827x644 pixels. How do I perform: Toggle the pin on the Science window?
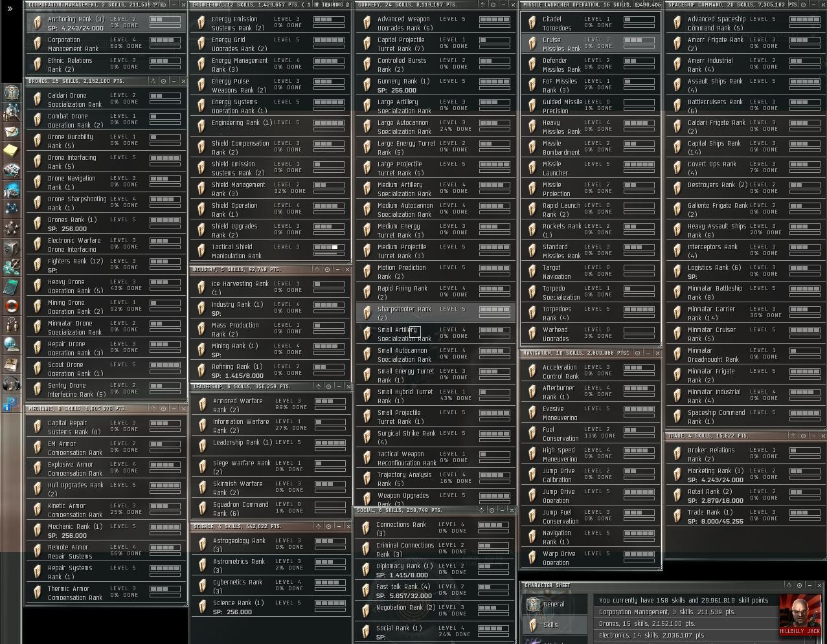317,526
